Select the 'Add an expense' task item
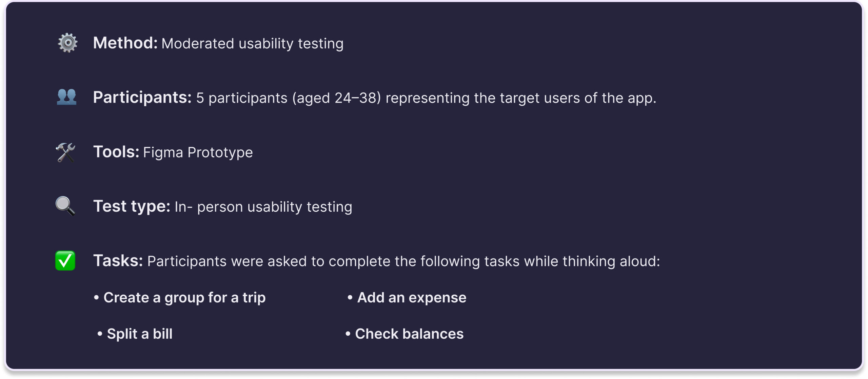The width and height of the screenshot is (868, 379). (x=407, y=297)
